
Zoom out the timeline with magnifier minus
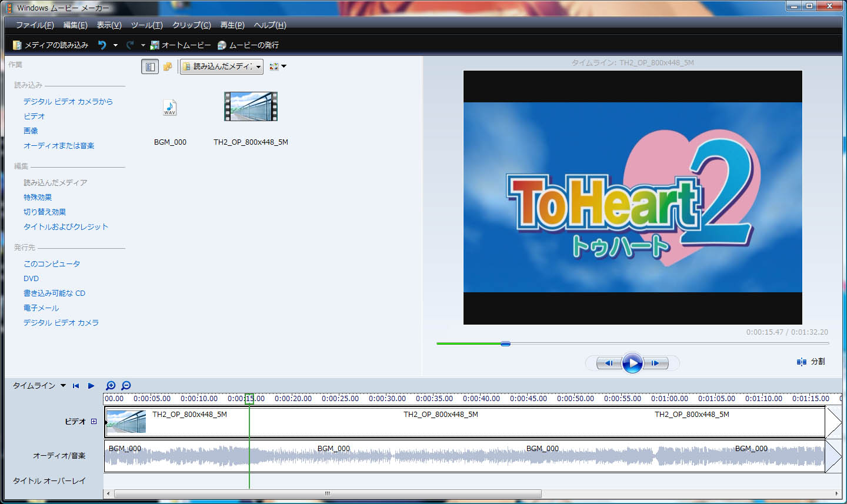(x=126, y=386)
